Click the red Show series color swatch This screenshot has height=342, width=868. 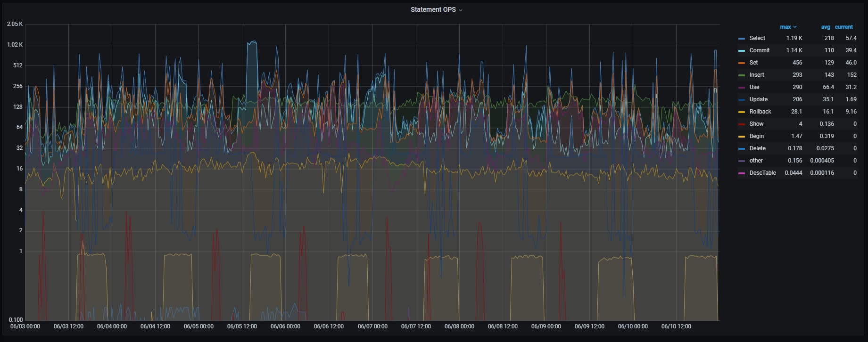(x=742, y=124)
